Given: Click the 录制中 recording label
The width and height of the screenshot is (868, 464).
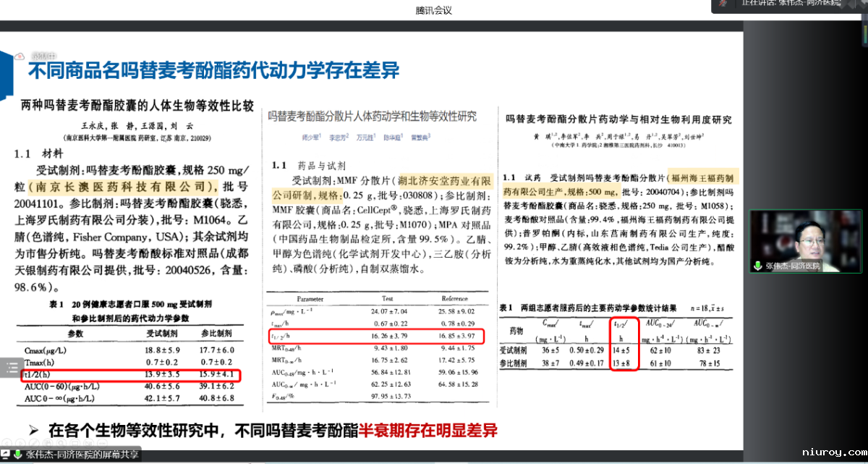Looking at the screenshot, I should [x=41, y=56].
